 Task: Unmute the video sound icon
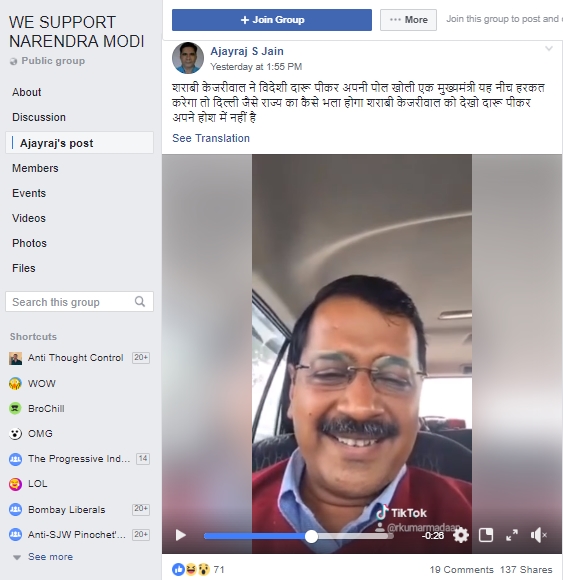pyautogui.click(x=538, y=535)
